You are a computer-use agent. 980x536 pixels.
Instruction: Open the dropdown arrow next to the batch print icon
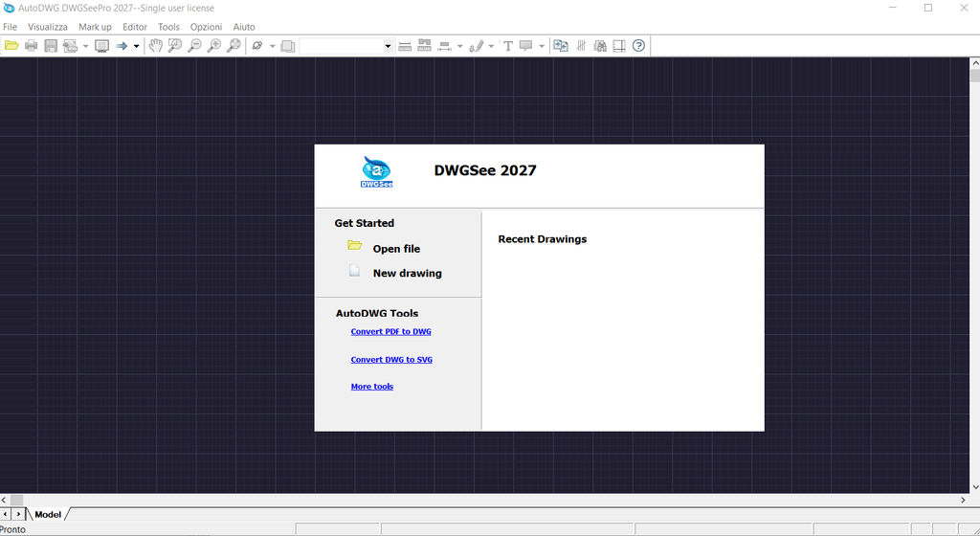tap(85, 46)
